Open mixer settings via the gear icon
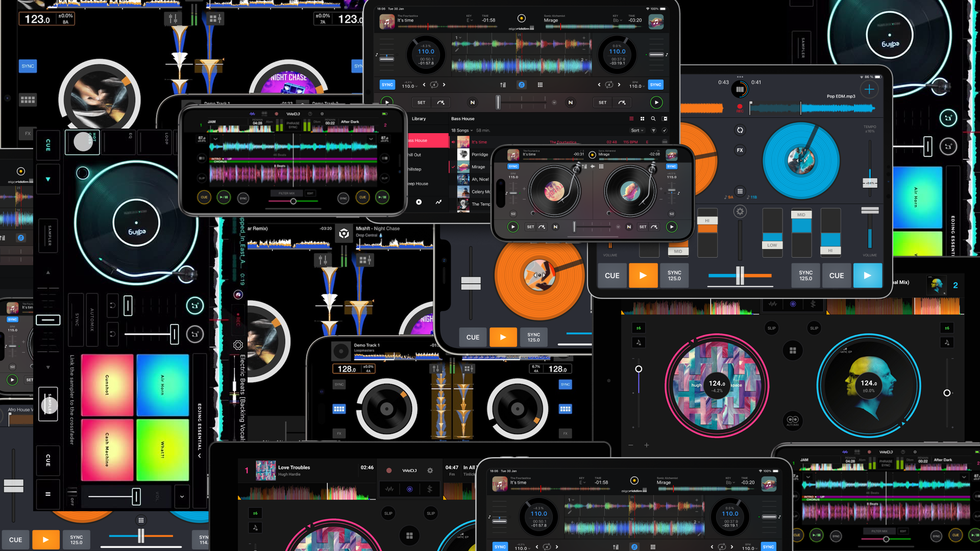 pyautogui.click(x=740, y=212)
